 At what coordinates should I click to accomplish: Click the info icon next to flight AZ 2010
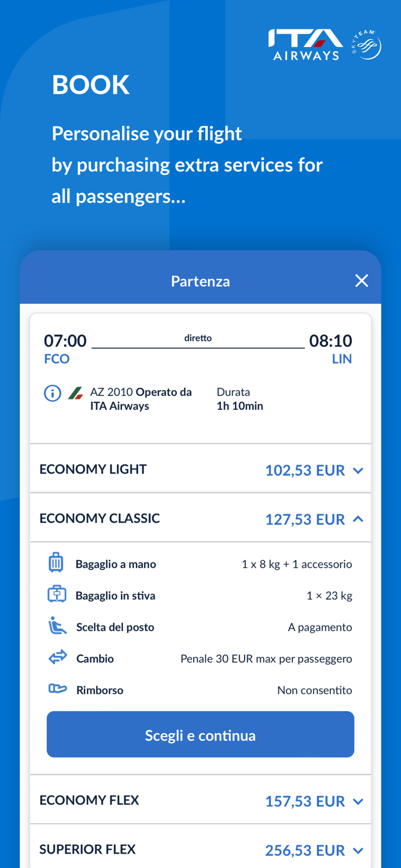(52, 393)
